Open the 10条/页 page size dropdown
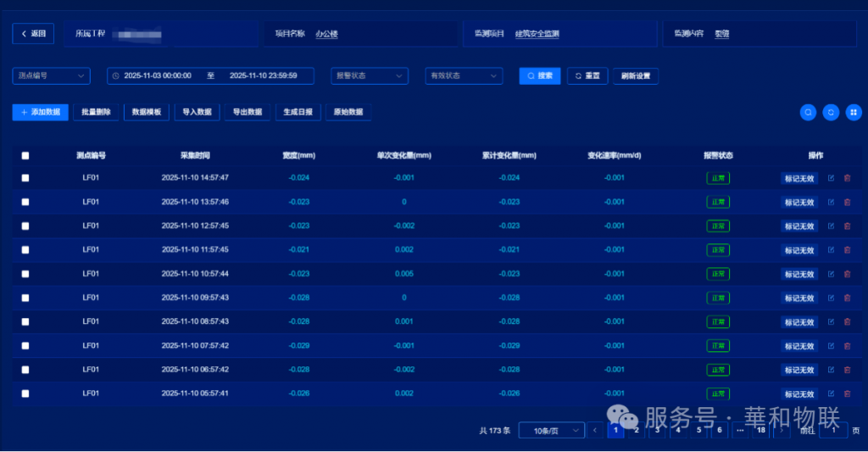This screenshot has height=452, width=868. (551, 431)
